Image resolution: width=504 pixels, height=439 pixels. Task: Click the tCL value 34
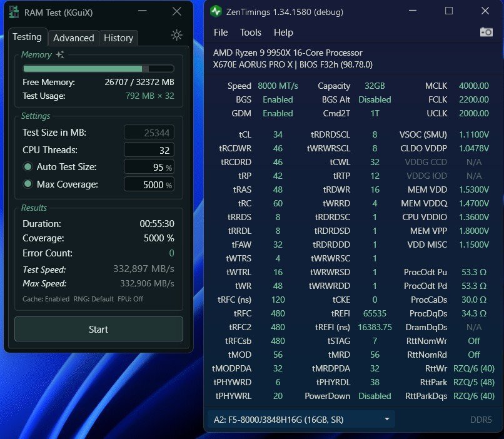(x=278, y=134)
